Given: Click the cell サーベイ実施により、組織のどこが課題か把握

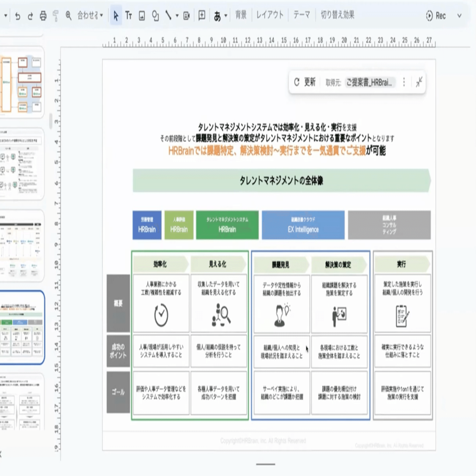Looking at the screenshot, I should [282, 393].
